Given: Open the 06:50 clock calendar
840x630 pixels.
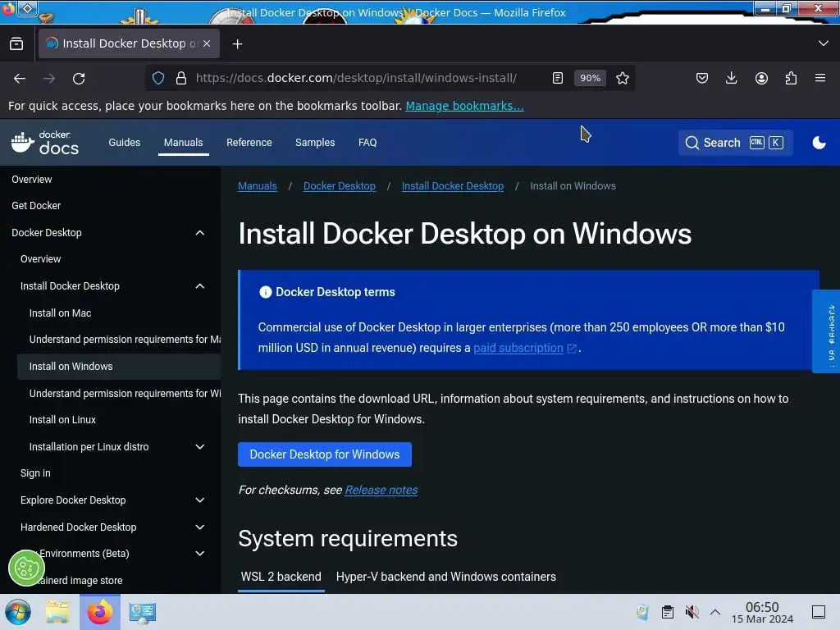Looking at the screenshot, I should click(762, 612).
